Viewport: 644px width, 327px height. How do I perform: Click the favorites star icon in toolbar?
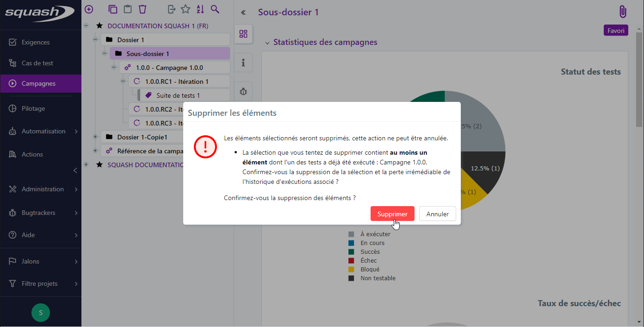186,9
